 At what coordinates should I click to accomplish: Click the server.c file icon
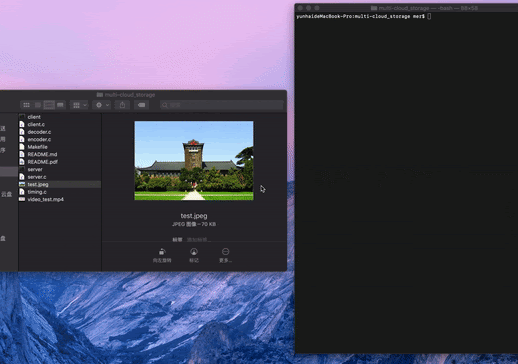pos(22,177)
